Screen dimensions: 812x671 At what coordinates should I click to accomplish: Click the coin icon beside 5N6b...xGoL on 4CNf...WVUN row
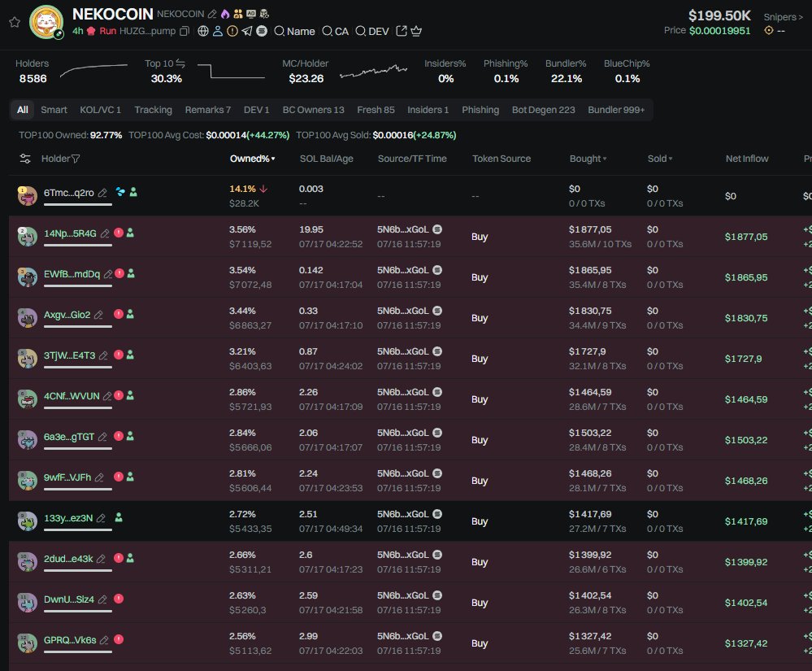pos(437,392)
